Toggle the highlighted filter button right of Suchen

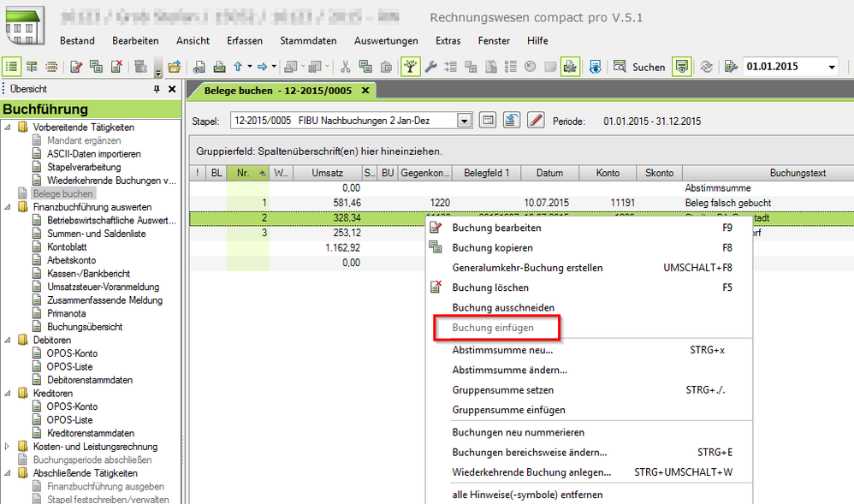[681, 67]
